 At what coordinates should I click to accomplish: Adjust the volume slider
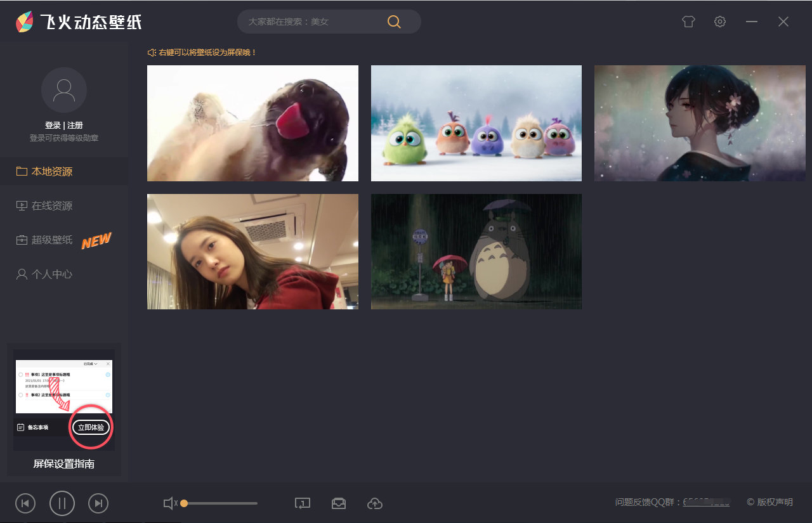(219, 503)
